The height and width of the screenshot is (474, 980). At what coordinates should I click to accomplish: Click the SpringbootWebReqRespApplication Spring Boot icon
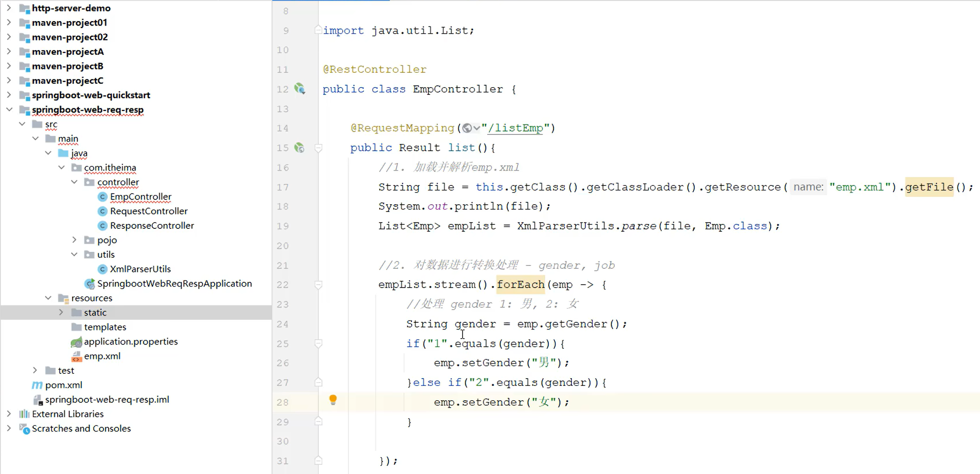point(90,284)
